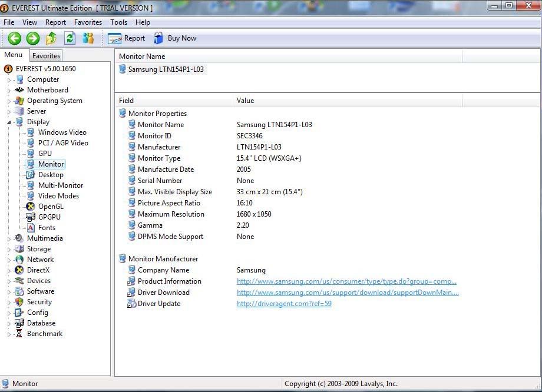This screenshot has height=392, width=542.
Task: Click the Devices icon in the tree
Action: [19, 281]
